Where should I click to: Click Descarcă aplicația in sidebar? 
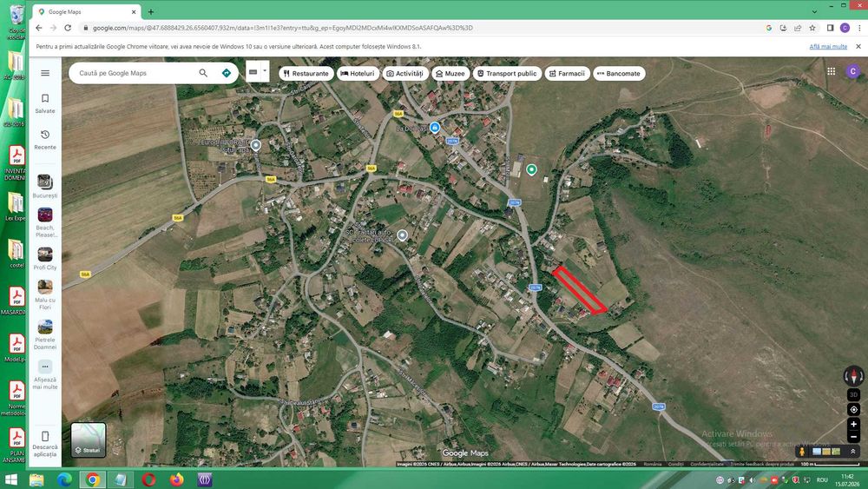pos(45,444)
